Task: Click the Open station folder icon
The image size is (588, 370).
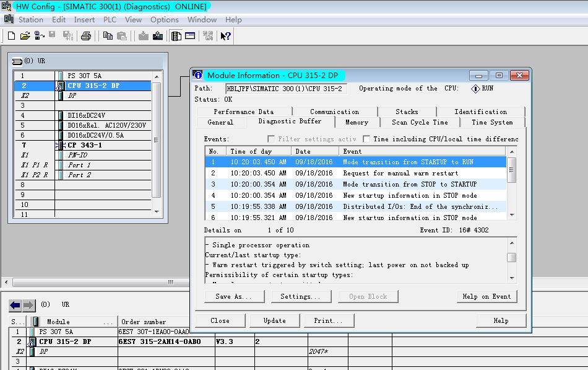Action: point(25,36)
